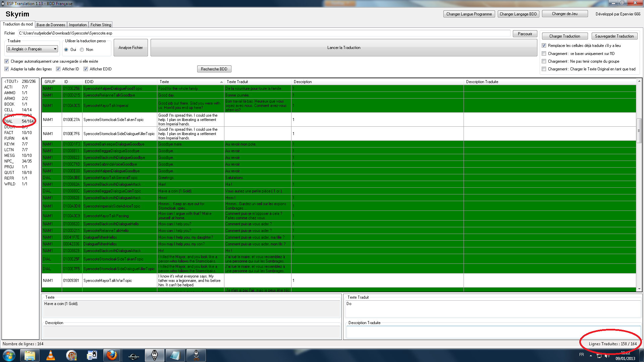Click 'Lancer la Traduction' button
Screen dimensions: 644x362
click(344, 48)
